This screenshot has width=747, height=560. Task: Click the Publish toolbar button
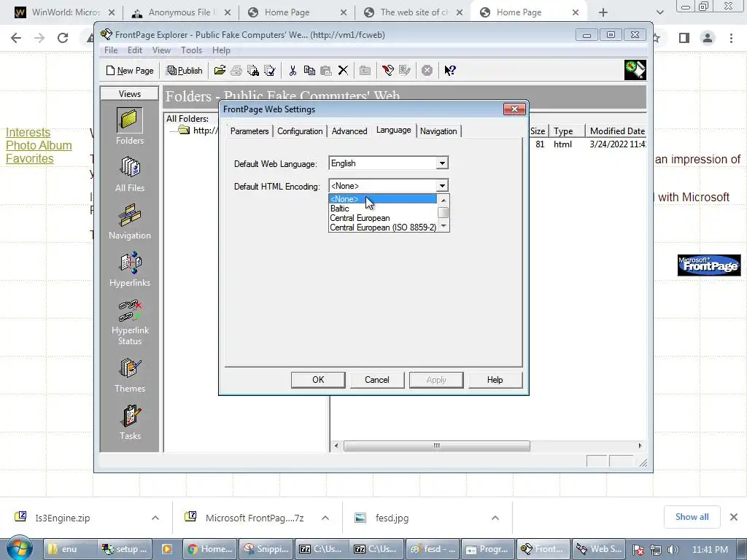[x=184, y=71]
